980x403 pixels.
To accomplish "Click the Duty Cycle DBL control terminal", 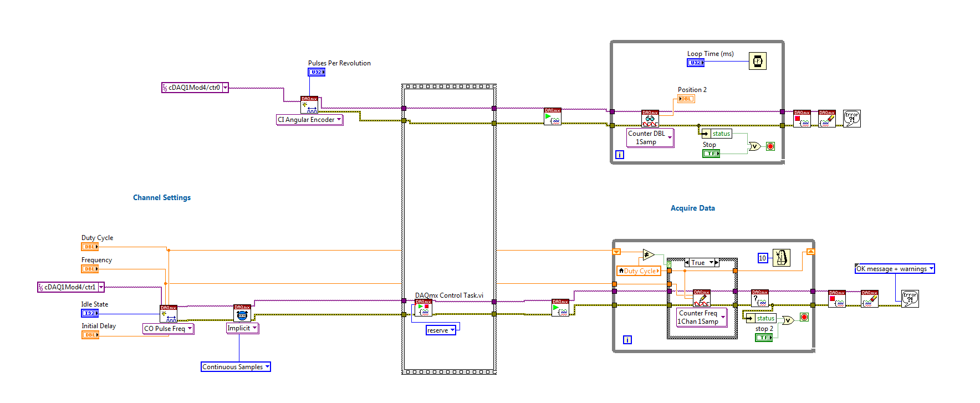I will 90,247.
